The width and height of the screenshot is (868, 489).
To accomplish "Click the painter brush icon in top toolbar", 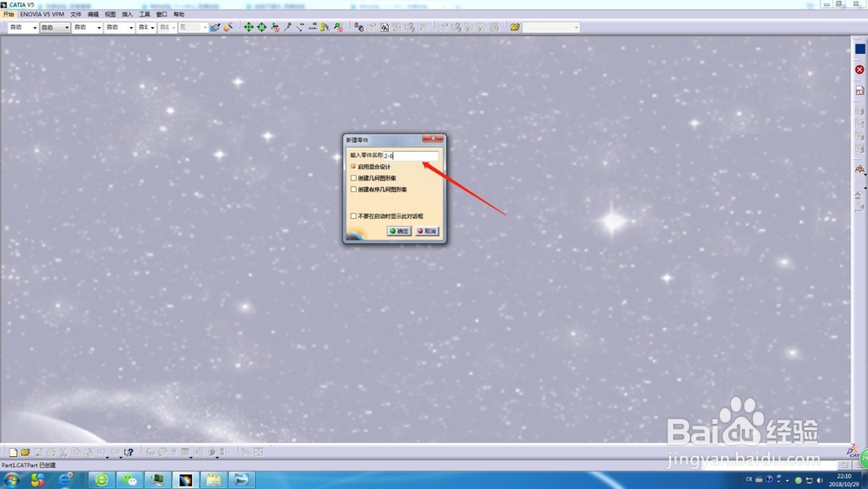I will (214, 27).
